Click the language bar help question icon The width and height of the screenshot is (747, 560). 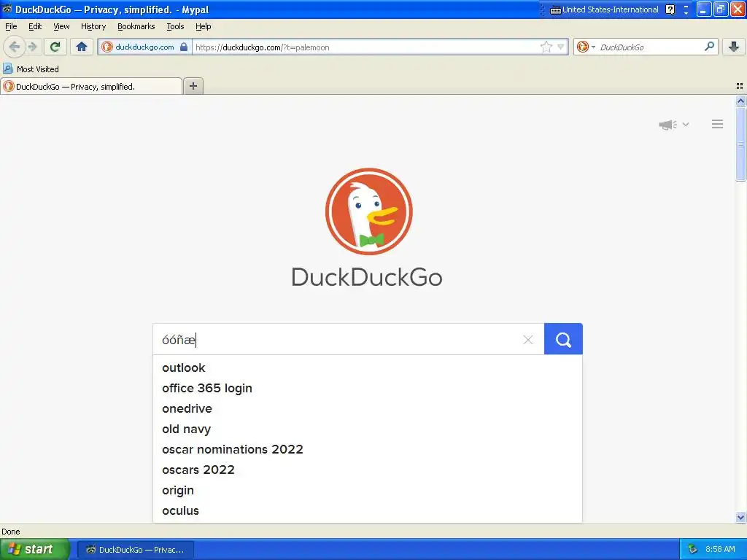point(670,9)
